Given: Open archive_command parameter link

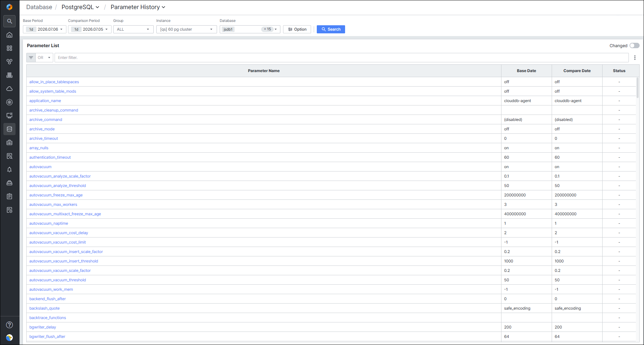Looking at the screenshot, I should 45,120.
